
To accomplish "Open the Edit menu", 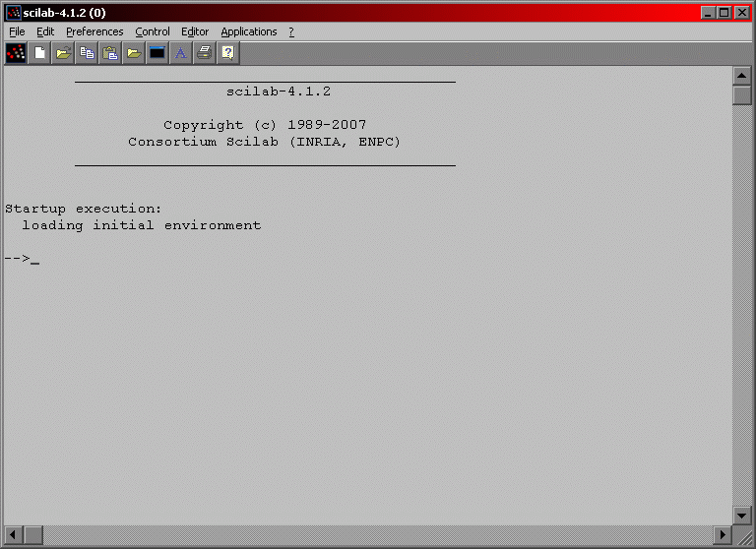I will click(x=45, y=31).
